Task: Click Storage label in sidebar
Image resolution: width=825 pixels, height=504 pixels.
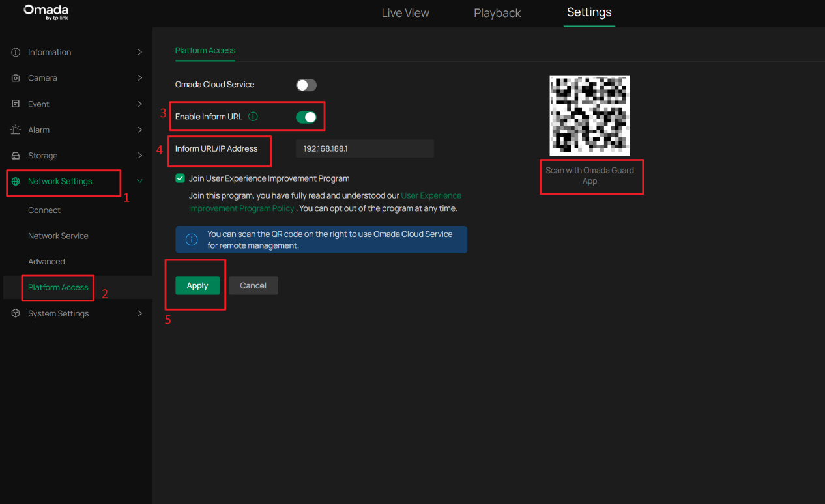Action: [x=42, y=156]
